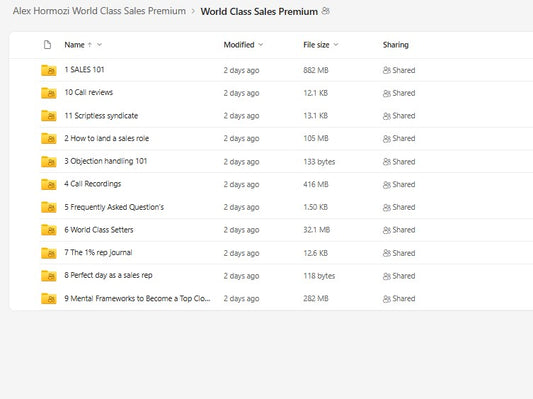Click the 2 days ago date for 4 Call Recordings
The height and width of the screenshot is (399, 533).
241,185
